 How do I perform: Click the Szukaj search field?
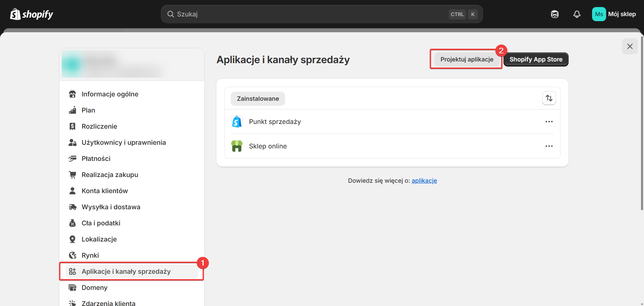coord(309,14)
